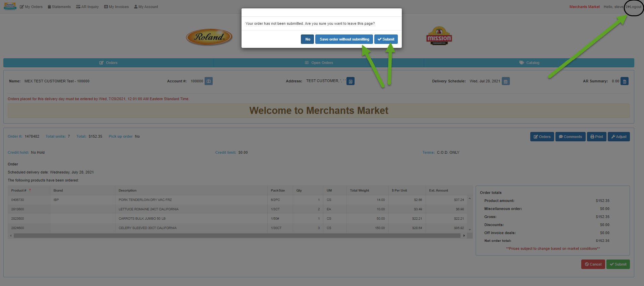Sort by $ Per Unit column header

(x=407, y=191)
